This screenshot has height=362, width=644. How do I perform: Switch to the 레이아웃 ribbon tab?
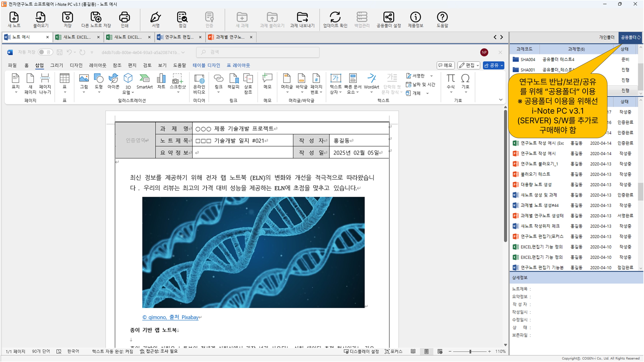[x=98, y=65]
